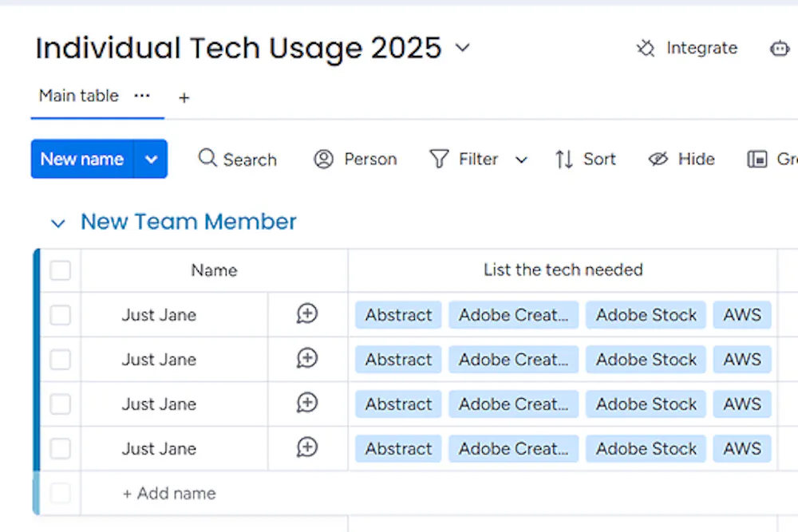Expand the board title dropdown chevron
This screenshot has width=798, height=532.
tap(462, 48)
